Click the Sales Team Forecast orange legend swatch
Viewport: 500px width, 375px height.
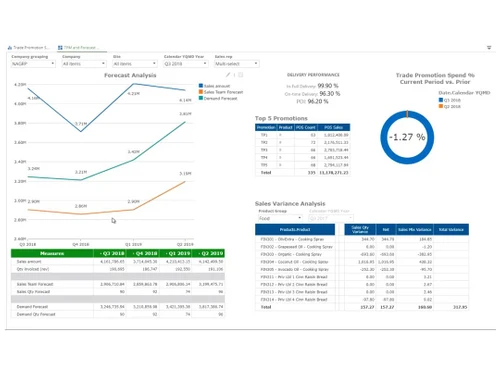pyautogui.click(x=201, y=92)
